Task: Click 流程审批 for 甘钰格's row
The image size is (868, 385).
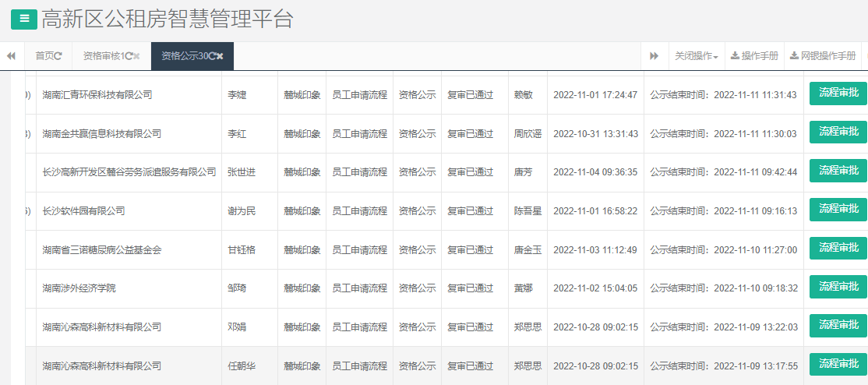Action: 838,248
